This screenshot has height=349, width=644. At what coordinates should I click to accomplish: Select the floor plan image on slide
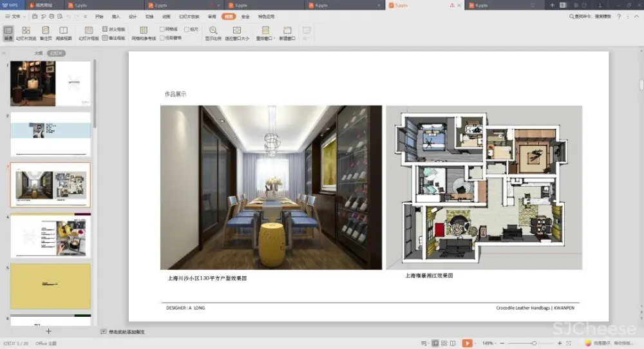484,187
